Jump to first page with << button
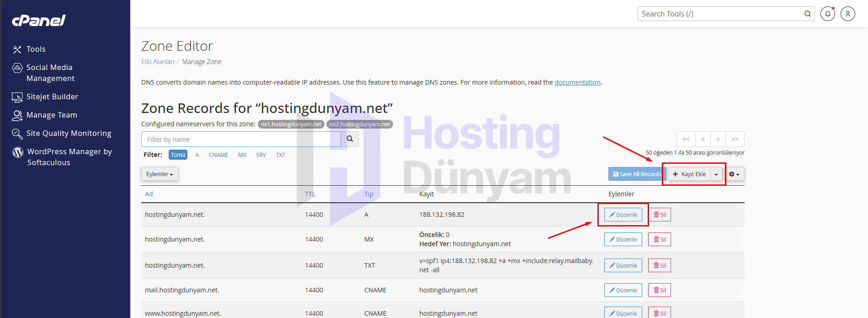The image size is (868, 318). point(686,139)
